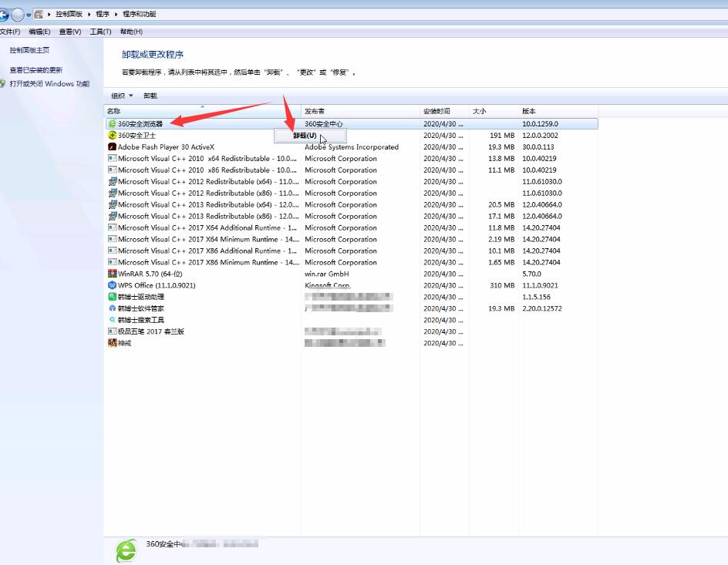Click the 神戒 program icon
This screenshot has height=565, width=728.
(x=112, y=343)
